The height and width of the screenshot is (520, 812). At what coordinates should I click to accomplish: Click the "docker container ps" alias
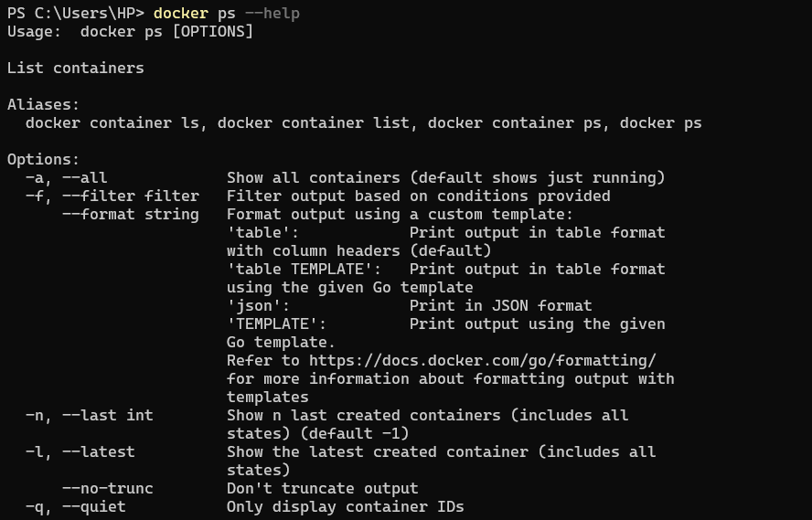(x=514, y=122)
